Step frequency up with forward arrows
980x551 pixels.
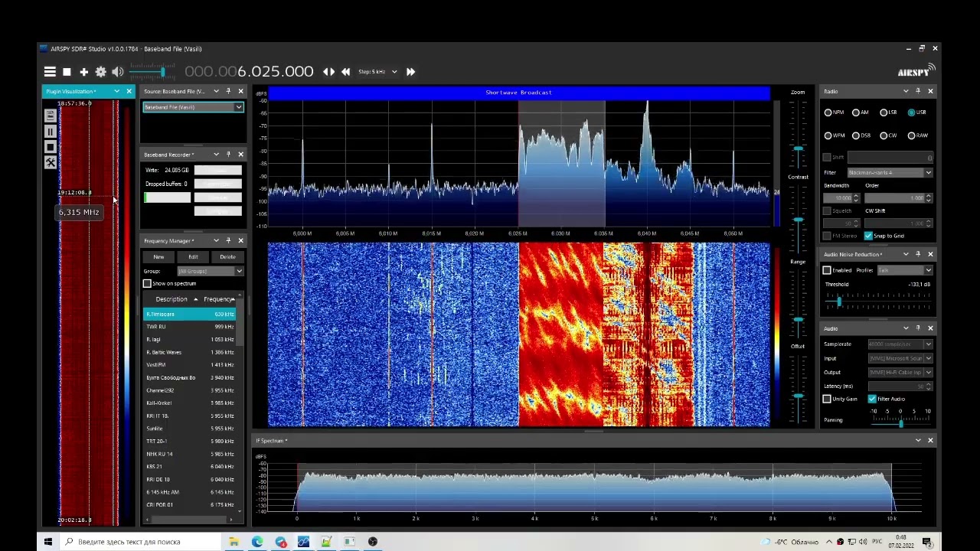coord(410,72)
